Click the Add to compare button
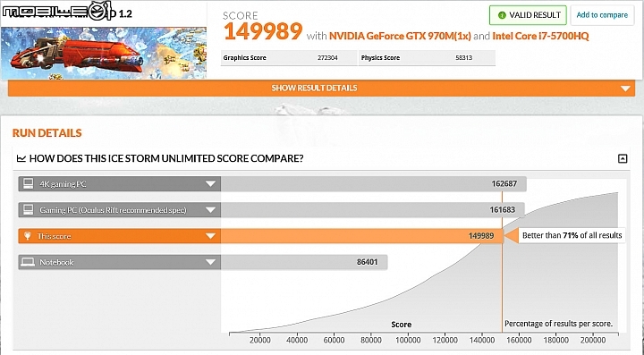Viewport: 644px width, 355px height. click(602, 15)
